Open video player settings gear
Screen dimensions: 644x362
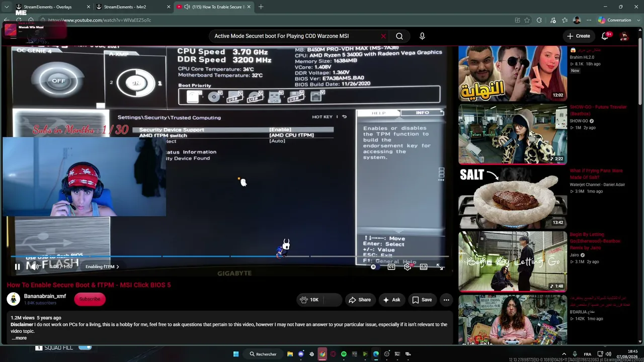coord(408,267)
